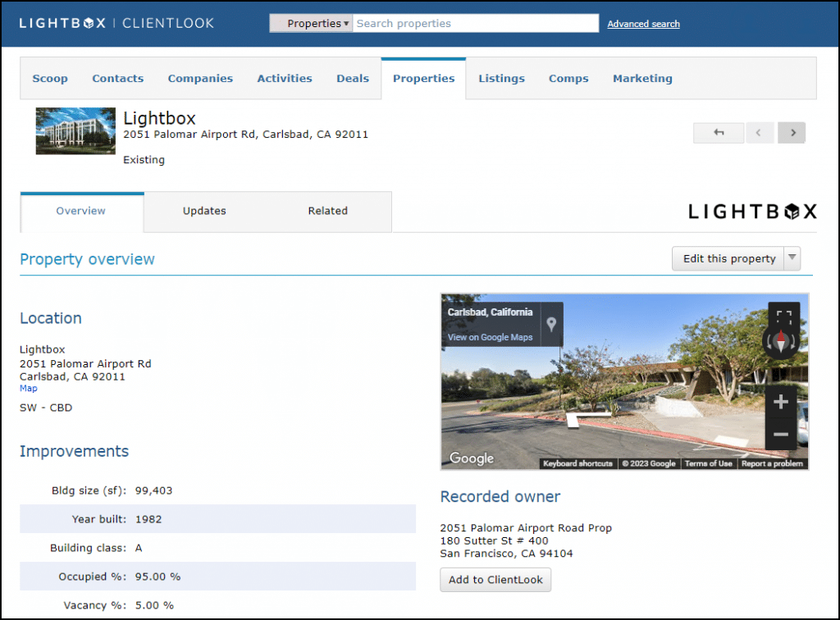Click the Lightbox building thumbnail photo

(75, 131)
